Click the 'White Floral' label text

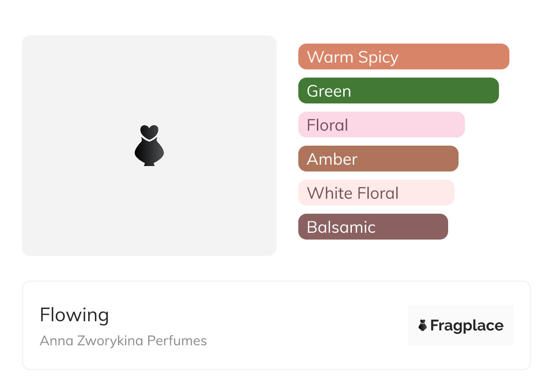point(353,193)
